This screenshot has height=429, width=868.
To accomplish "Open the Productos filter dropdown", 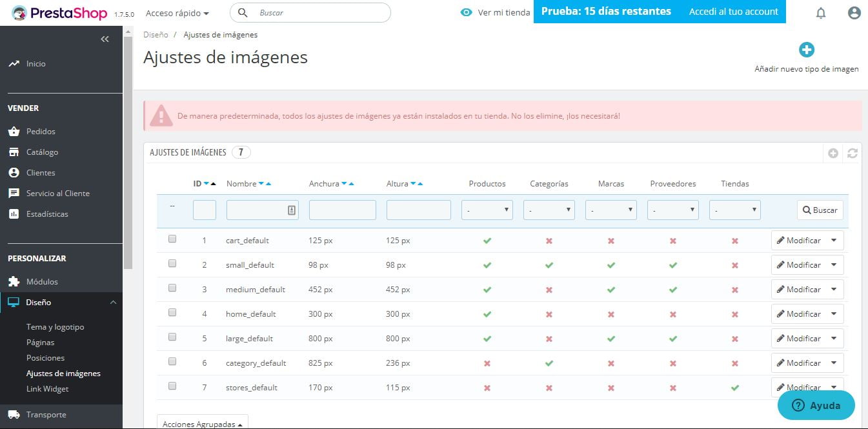I will click(487, 210).
